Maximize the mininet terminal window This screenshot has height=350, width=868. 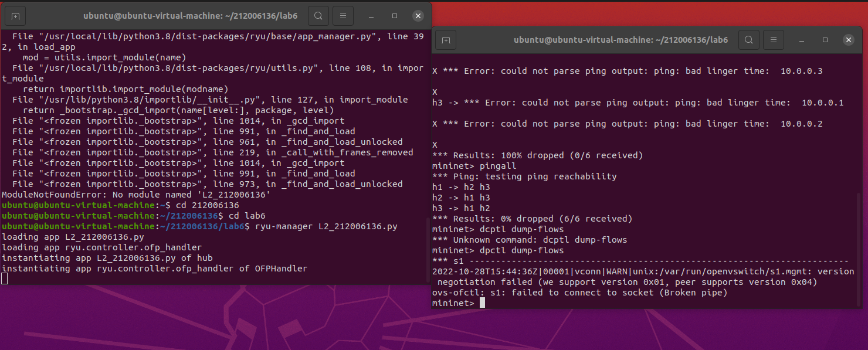825,40
